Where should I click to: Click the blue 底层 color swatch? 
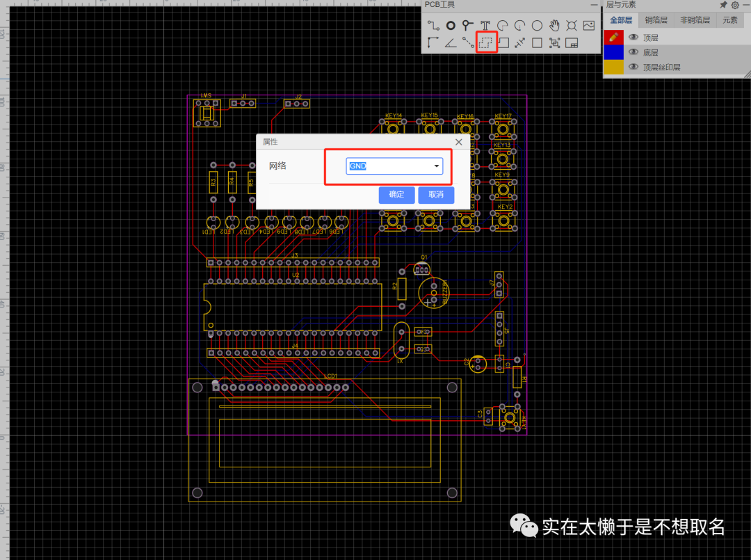coord(613,51)
